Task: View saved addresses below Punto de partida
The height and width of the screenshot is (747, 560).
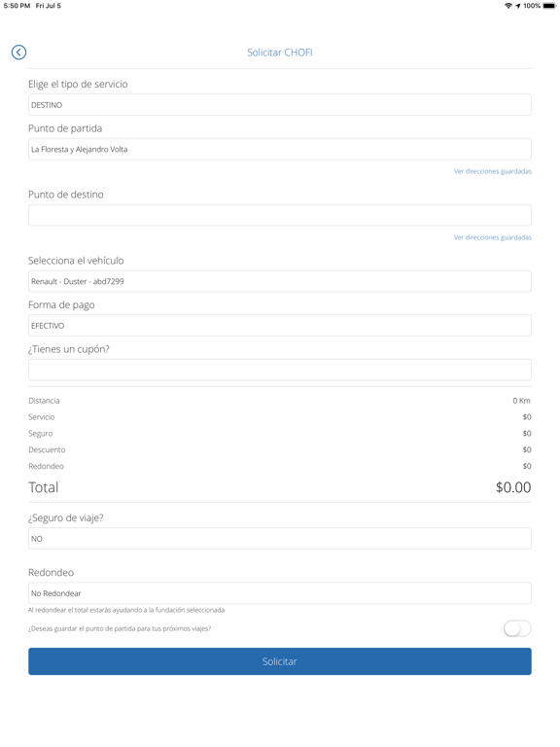Action: pos(492,171)
